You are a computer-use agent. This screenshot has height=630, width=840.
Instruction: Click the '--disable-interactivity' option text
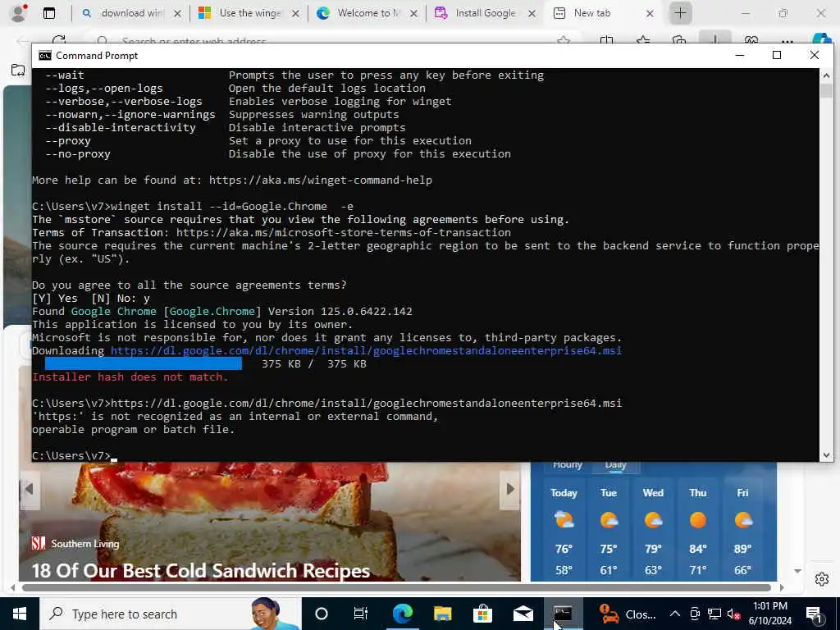(121, 127)
